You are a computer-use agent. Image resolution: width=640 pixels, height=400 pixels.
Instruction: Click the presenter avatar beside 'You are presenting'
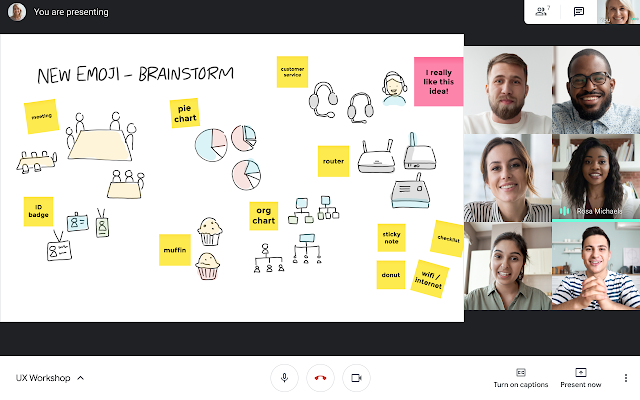click(x=16, y=13)
